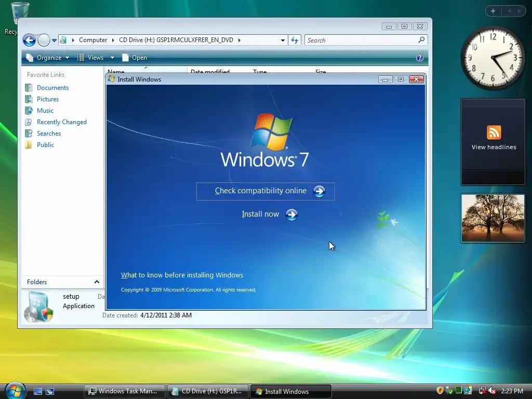This screenshot has width=532, height=399.
Task: Go back with Explorer back arrow button
Action: [29, 41]
